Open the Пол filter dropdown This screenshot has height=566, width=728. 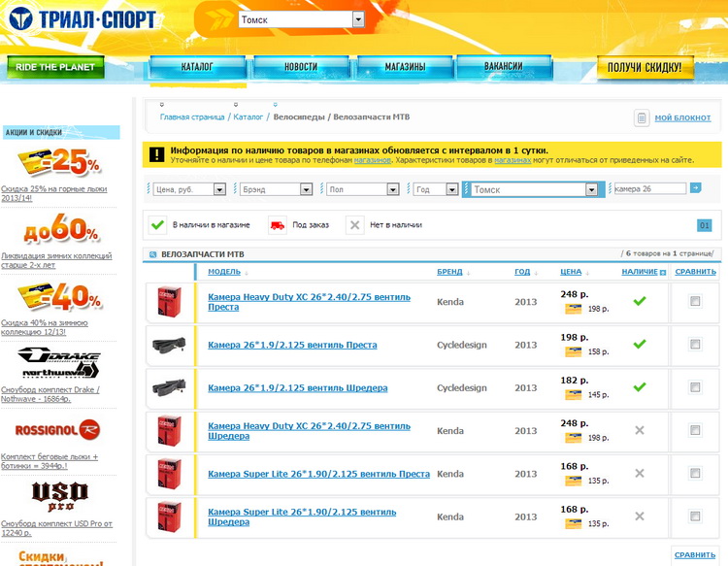363,189
